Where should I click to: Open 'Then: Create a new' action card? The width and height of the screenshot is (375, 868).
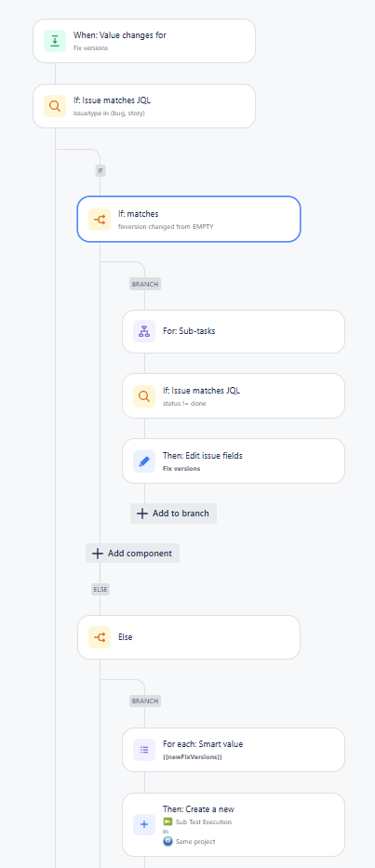pos(234,825)
